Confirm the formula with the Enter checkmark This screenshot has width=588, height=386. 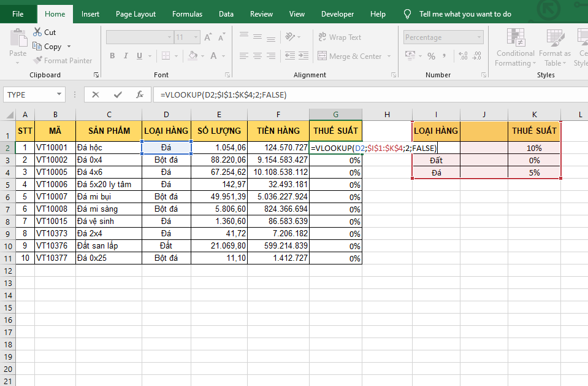click(118, 95)
